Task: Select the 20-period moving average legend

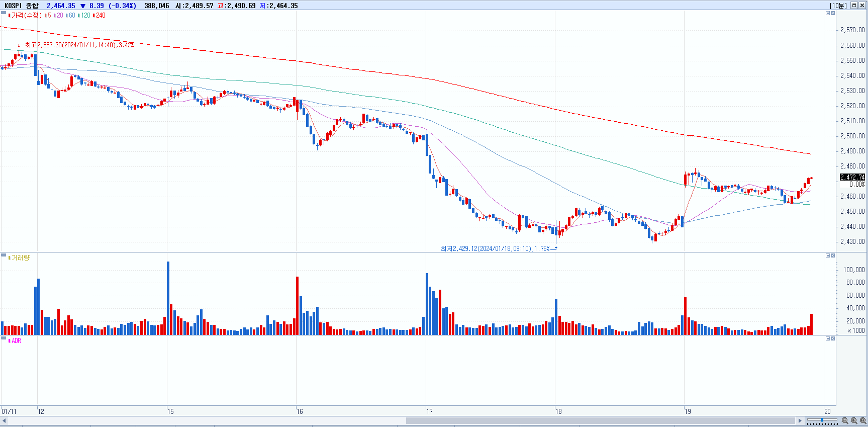Action: point(58,16)
